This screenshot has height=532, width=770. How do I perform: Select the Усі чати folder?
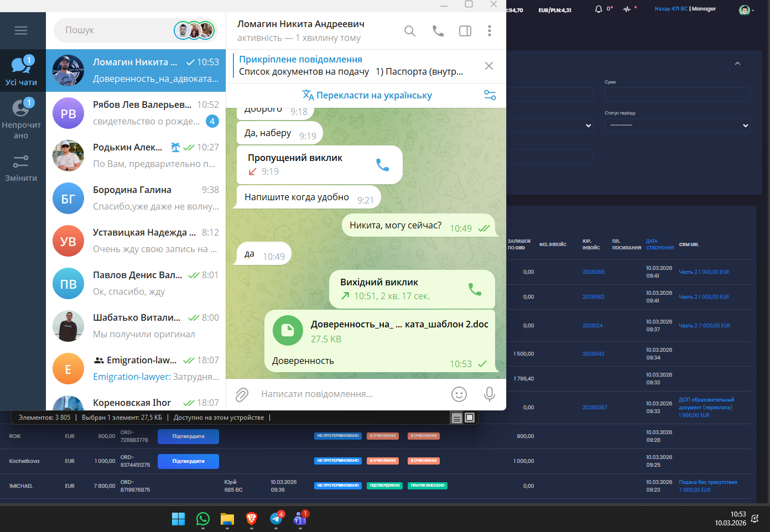(x=21, y=71)
